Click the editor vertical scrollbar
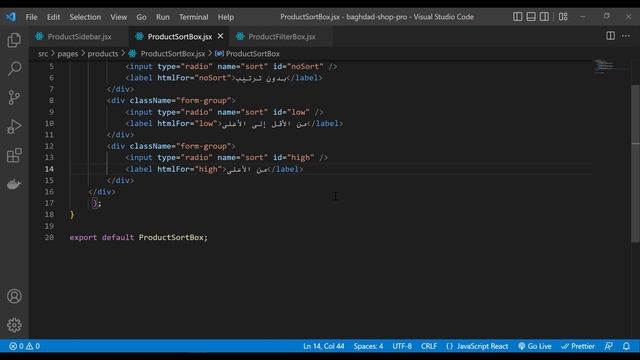 636,163
